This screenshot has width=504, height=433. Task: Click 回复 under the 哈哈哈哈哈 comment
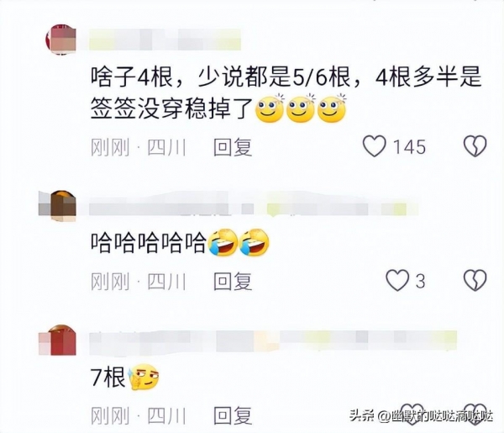(x=233, y=281)
